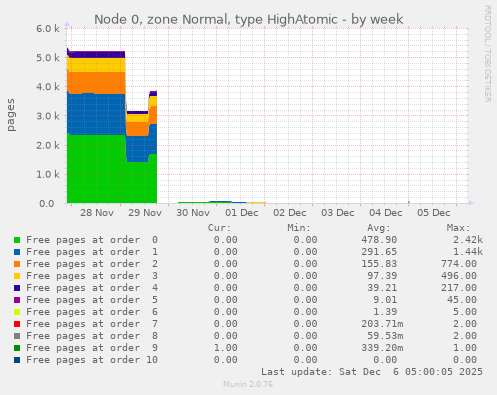Click the 'Last update' timestamp text
The image size is (497, 395).
(x=372, y=372)
